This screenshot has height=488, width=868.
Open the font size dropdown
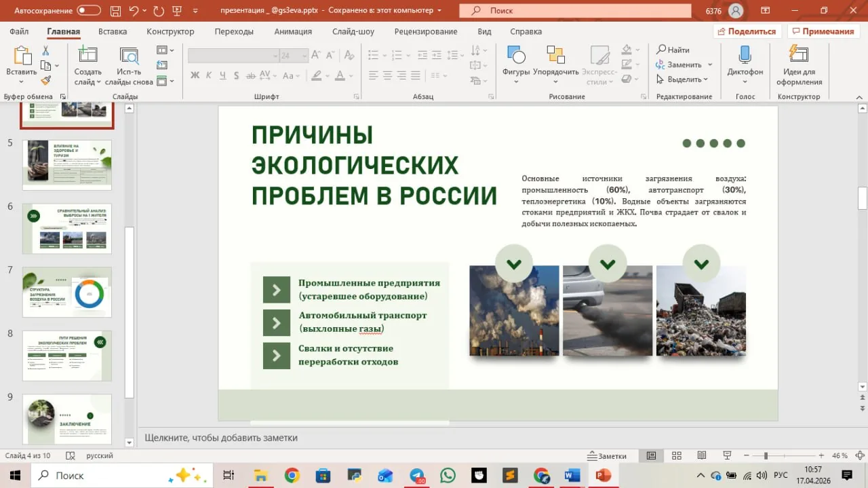pos(304,56)
